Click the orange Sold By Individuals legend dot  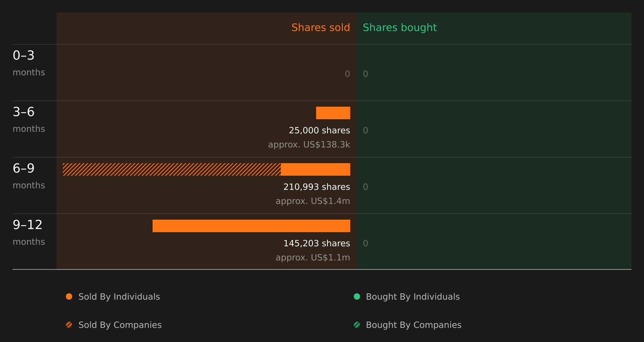tap(69, 297)
